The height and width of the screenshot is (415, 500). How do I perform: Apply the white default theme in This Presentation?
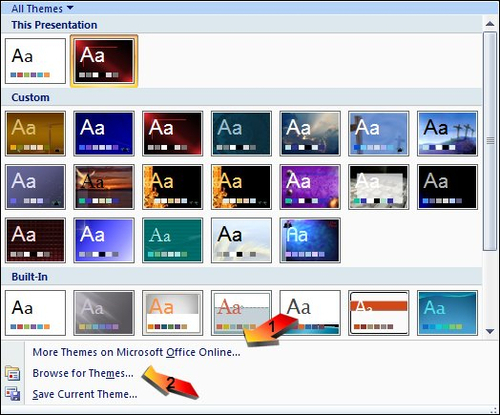pos(35,61)
